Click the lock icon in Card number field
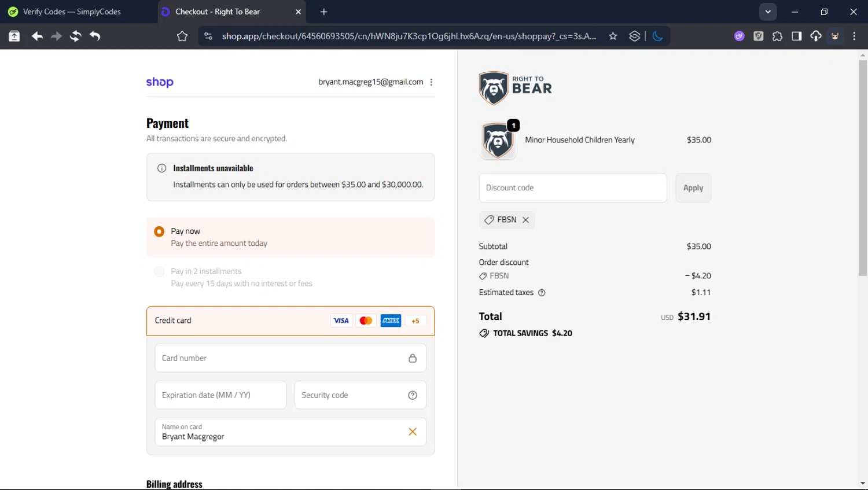The width and height of the screenshot is (868, 490). pos(413,358)
